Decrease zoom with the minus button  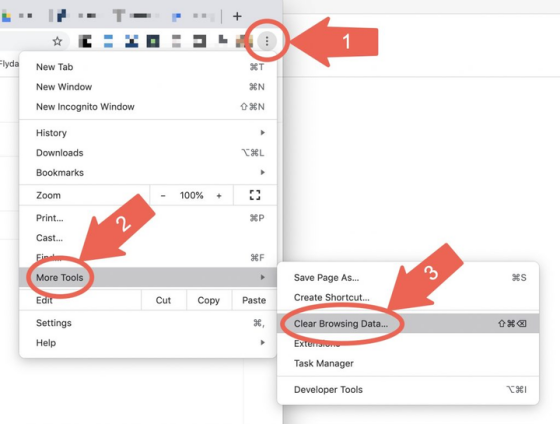pyautogui.click(x=163, y=195)
